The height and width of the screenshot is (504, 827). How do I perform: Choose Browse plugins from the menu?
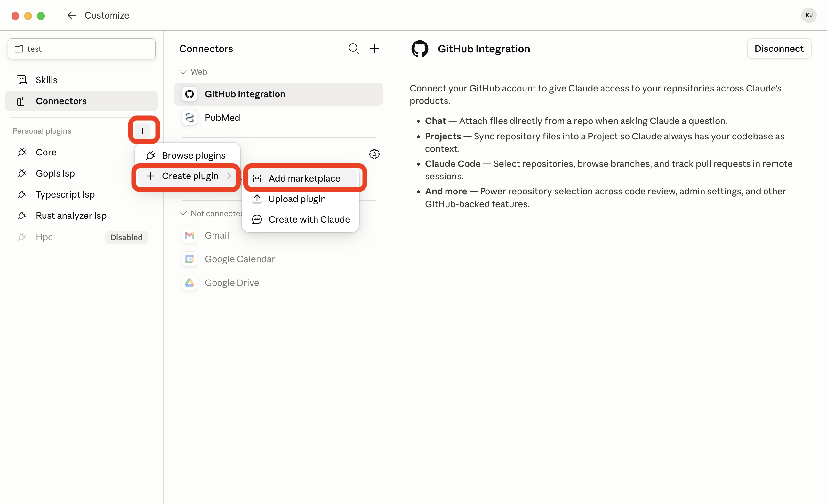click(188, 155)
